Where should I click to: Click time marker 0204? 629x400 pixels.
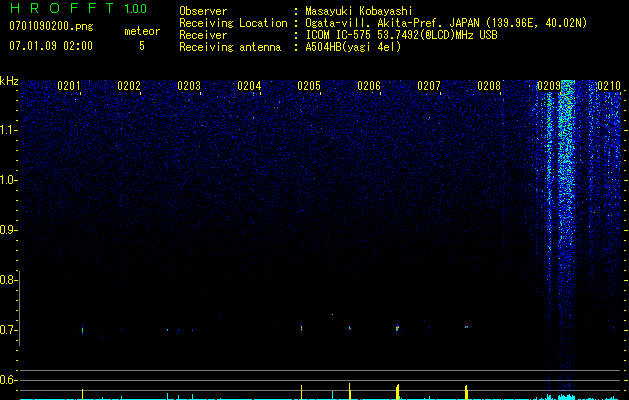249,86
